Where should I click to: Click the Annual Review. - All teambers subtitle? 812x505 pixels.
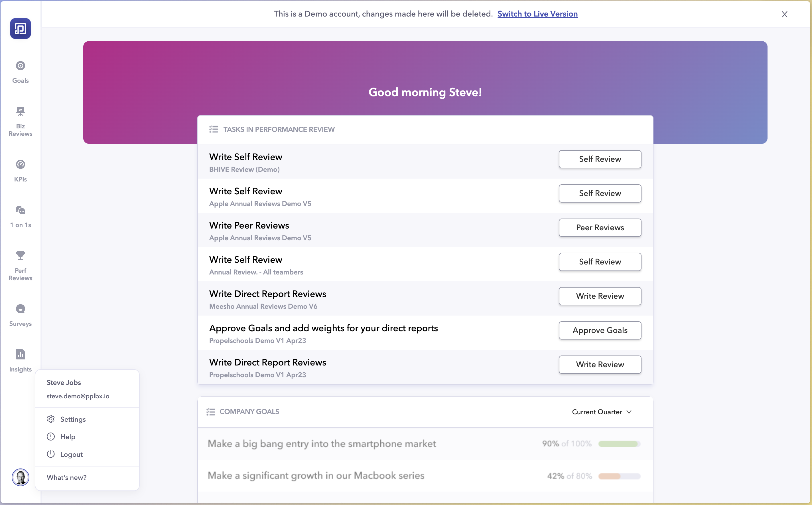coord(256,272)
